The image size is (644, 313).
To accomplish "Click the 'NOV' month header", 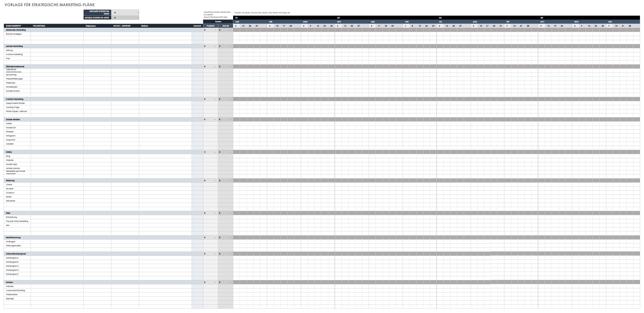I will pos(589,22).
